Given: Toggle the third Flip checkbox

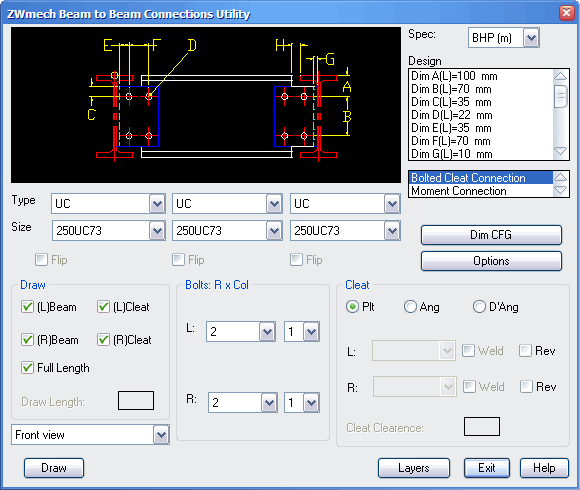Looking at the screenshot, I should coord(296,260).
